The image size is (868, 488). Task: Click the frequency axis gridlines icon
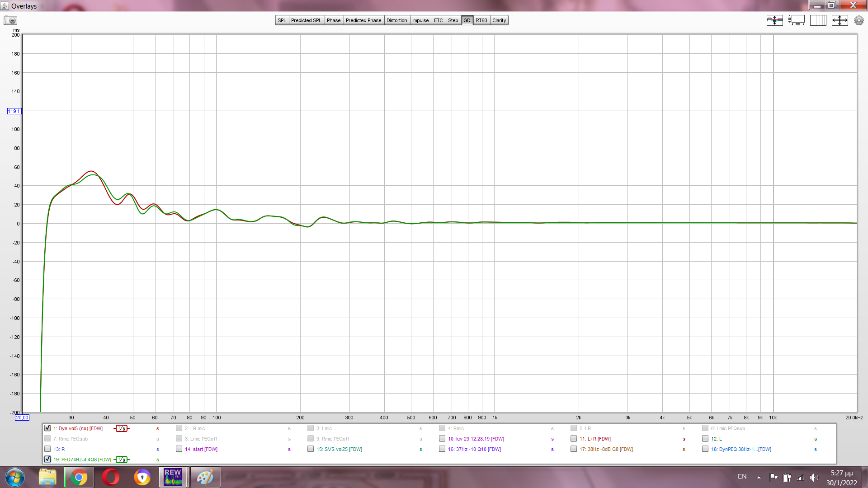click(818, 20)
